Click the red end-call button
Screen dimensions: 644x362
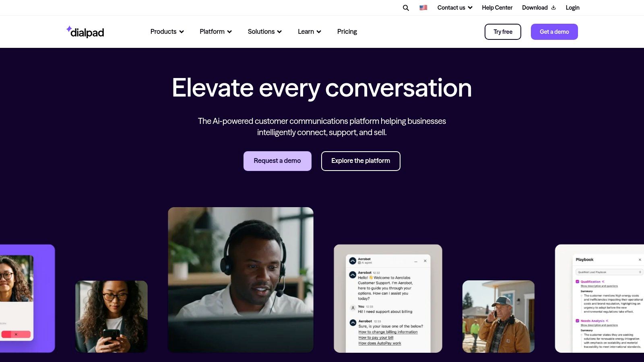tap(16, 334)
